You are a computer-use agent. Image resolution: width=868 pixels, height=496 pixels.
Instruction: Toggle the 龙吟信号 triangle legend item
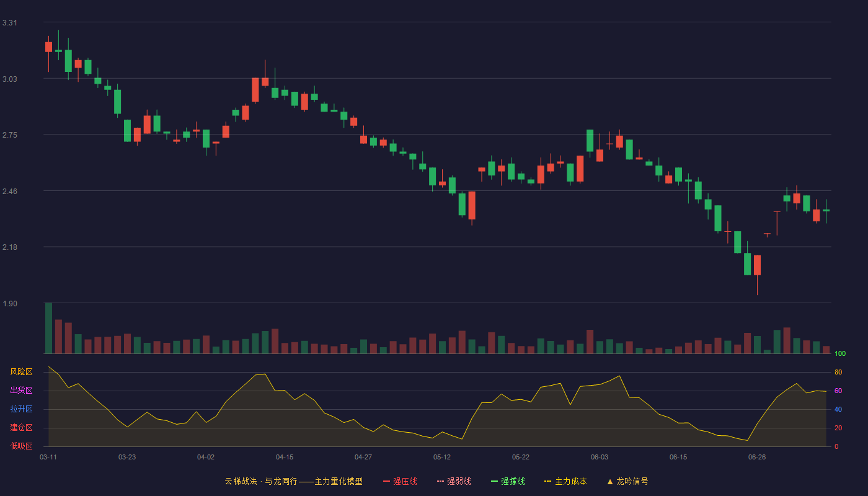[x=627, y=481]
